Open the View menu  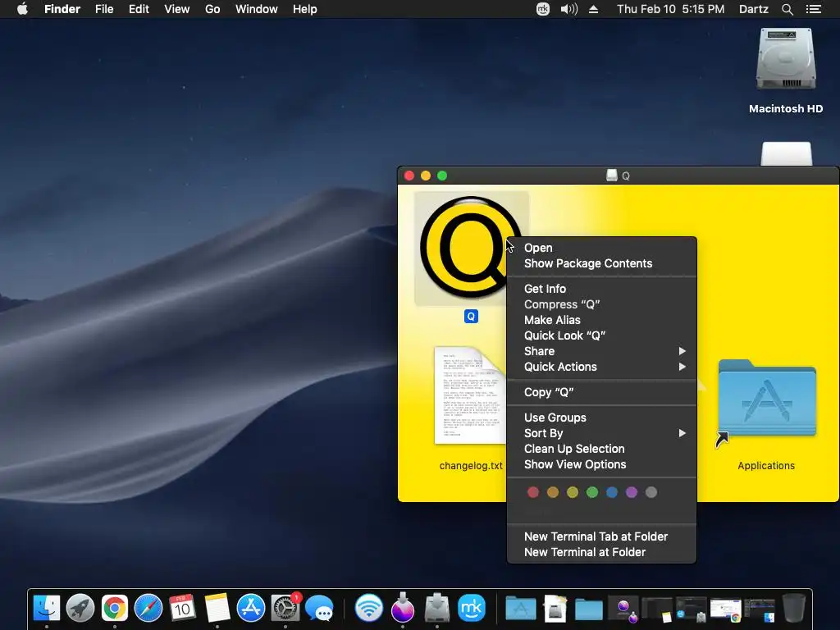coord(177,9)
